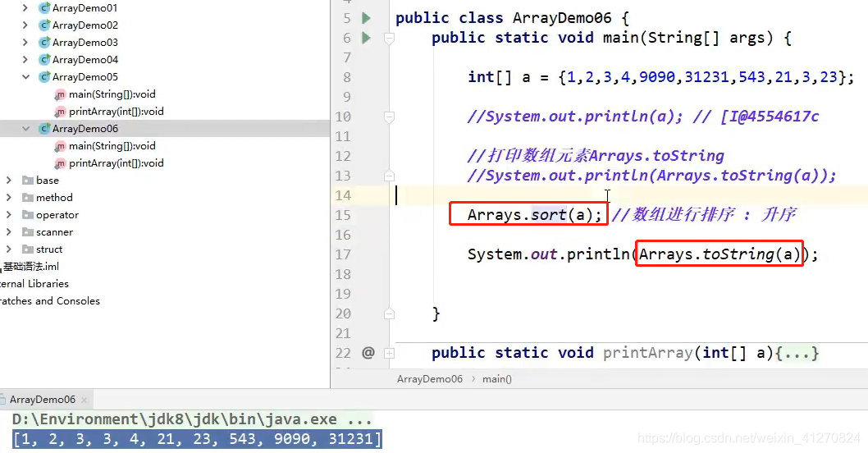The image size is (868, 453).
Task: Select the External Libraries node
Action: 34,284
